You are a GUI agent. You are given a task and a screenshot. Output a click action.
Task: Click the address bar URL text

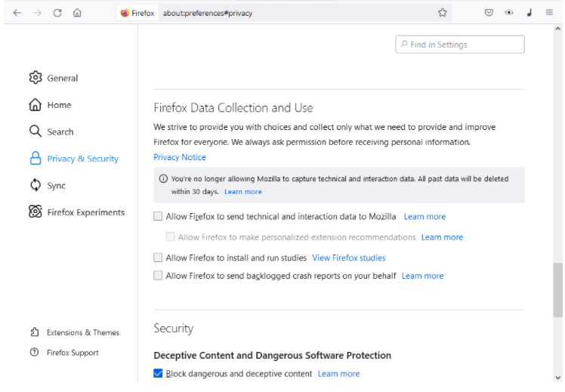208,13
